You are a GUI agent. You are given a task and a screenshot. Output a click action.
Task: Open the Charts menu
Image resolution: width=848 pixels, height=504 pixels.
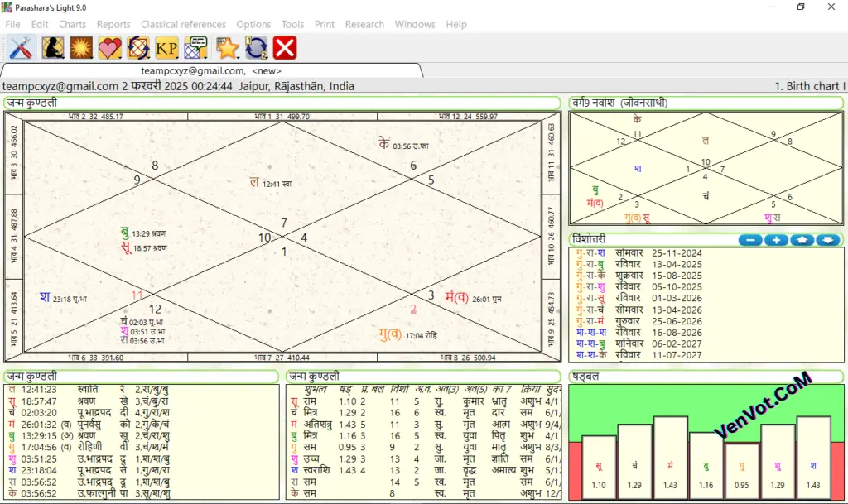click(73, 24)
